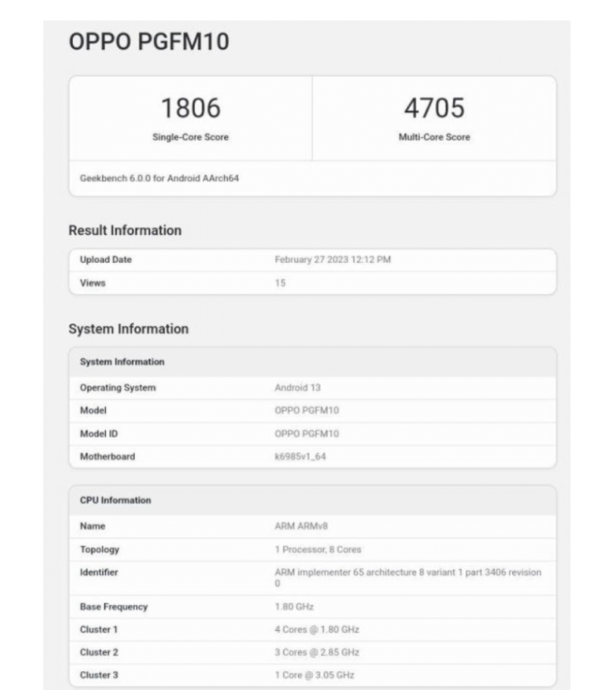616x690 pixels.
Task: Click "OPPO PGFM10" value in the Model row
Action: tap(307, 411)
